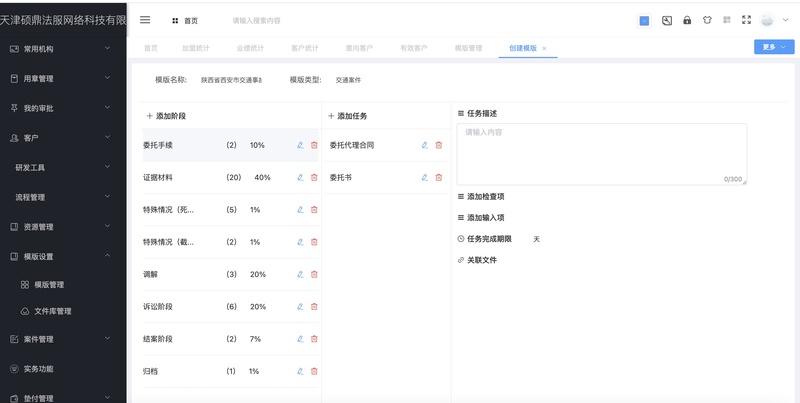This screenshot has height=403, width=800.
Task: Open the search tool icon in header
Action: [x=667, y=20]
